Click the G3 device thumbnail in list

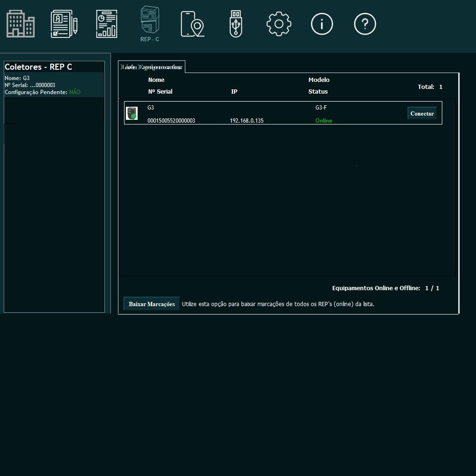pyautogui.click(x=132, y=113)
